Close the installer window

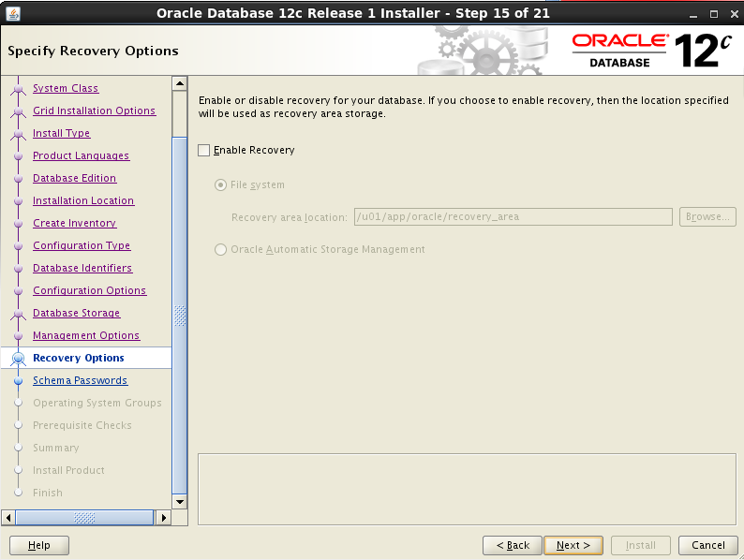(x=734, y=14)
